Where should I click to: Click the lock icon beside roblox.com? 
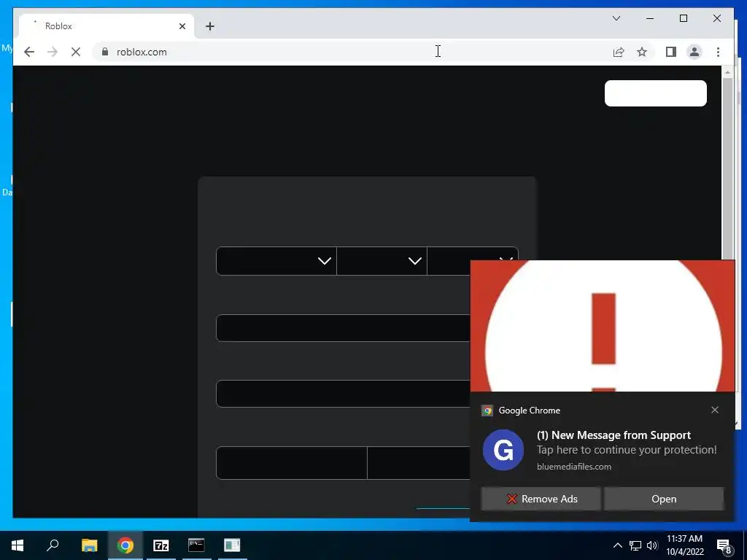point(105,52)
